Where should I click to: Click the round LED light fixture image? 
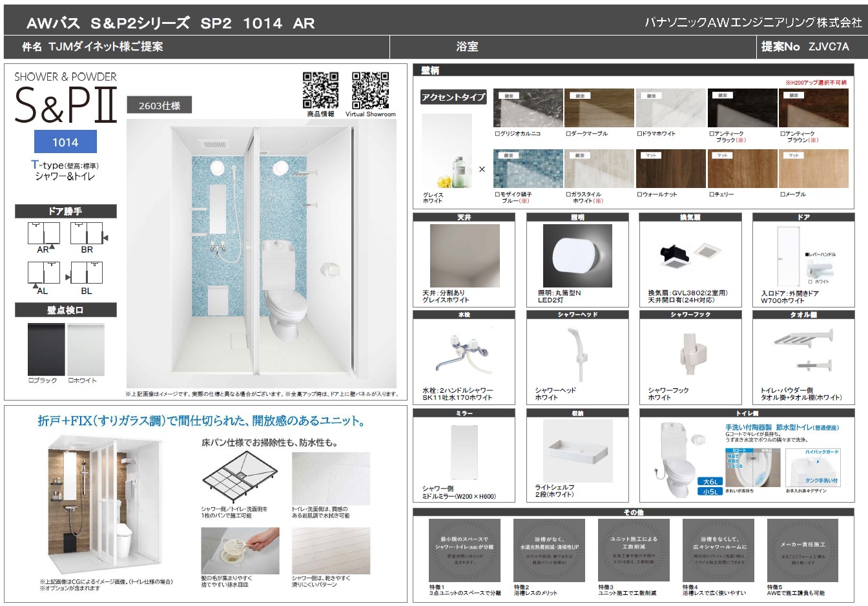[x=577, y=255]
